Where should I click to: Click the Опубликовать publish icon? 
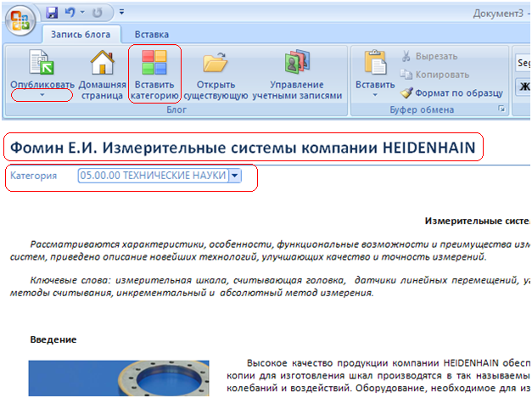(42, 62)
